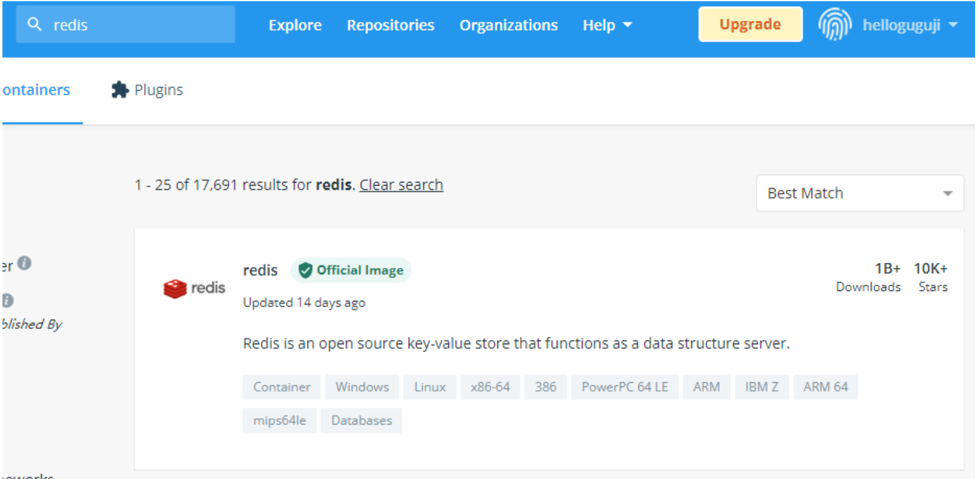Click the info icon beside the filter label
The height and width of the screenshot is (479, 980).
[24, 263]
